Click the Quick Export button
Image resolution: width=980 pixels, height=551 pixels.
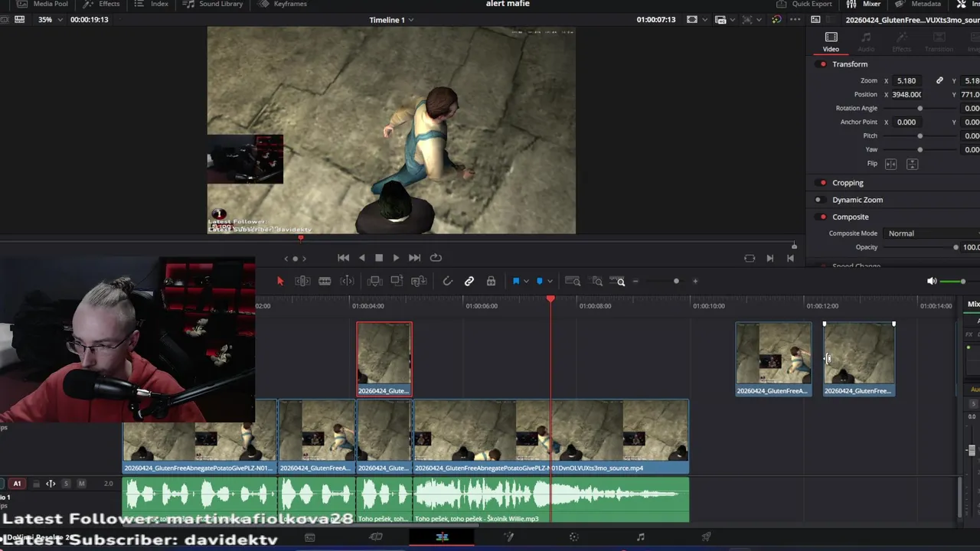(804, 4)
